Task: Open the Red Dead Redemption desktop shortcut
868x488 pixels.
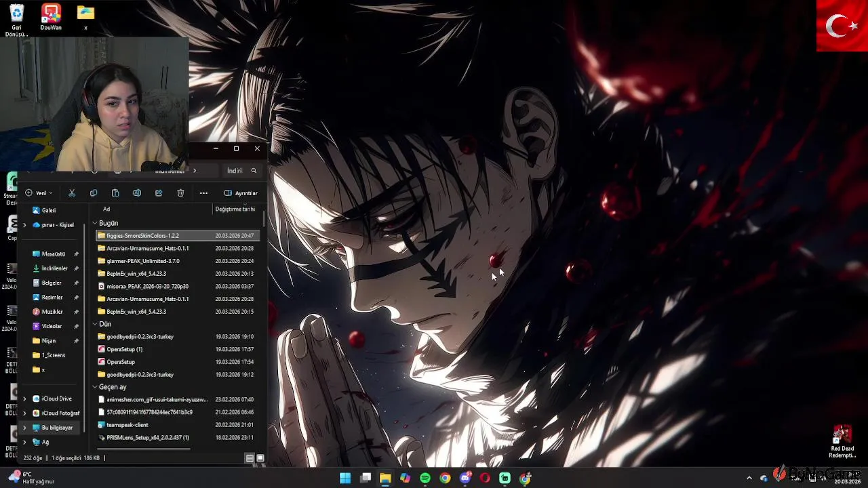Action: click(x=842, y=442)
